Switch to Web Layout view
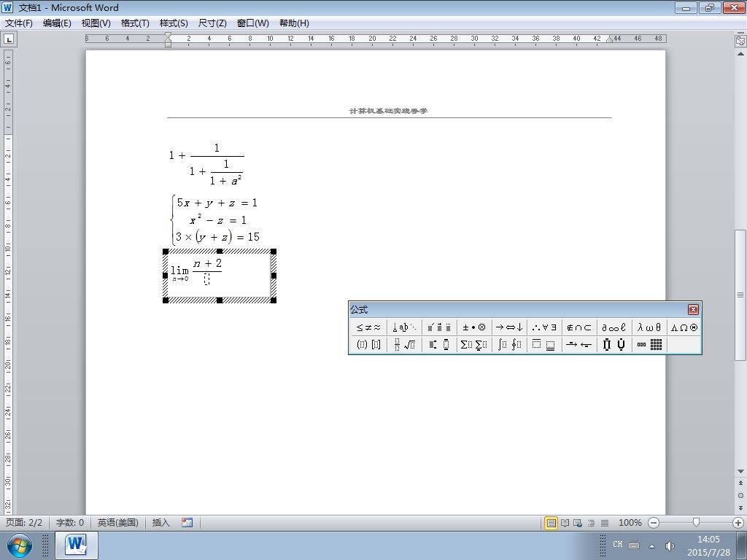This screenshot has width=747, height=560. coord(578,523)
